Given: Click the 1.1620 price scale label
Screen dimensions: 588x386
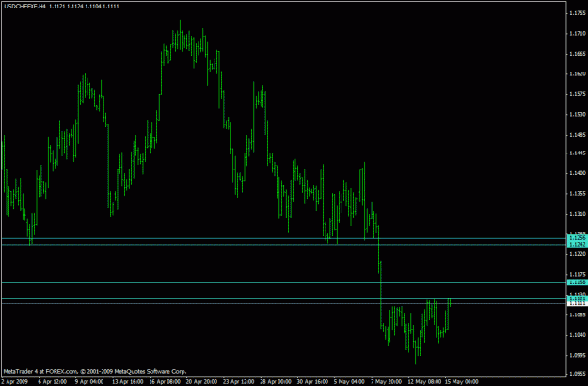Looking at the screenshot, I should point(578,73).
